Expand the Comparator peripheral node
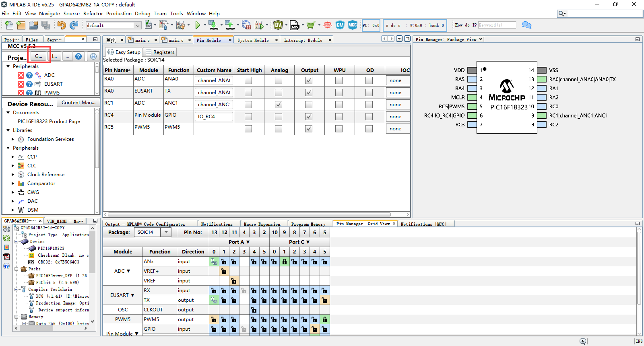This screenshot has height=346, width=644. coord(13,183)
